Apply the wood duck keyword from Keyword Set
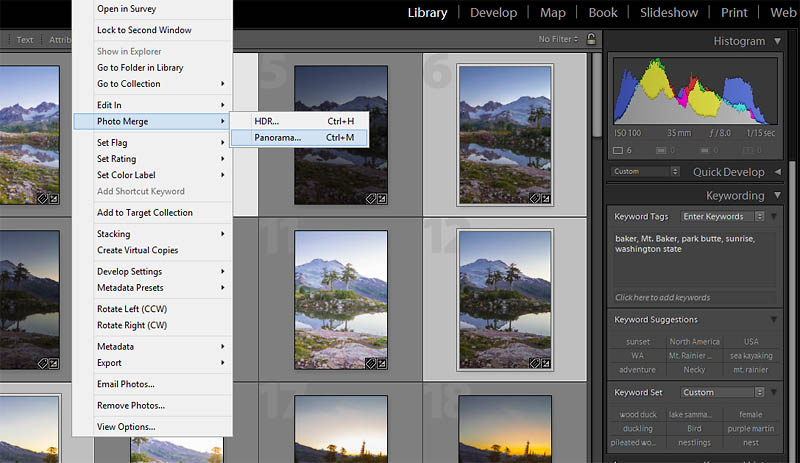The width and height of the screenshot is (800, 463). point(638,415)
